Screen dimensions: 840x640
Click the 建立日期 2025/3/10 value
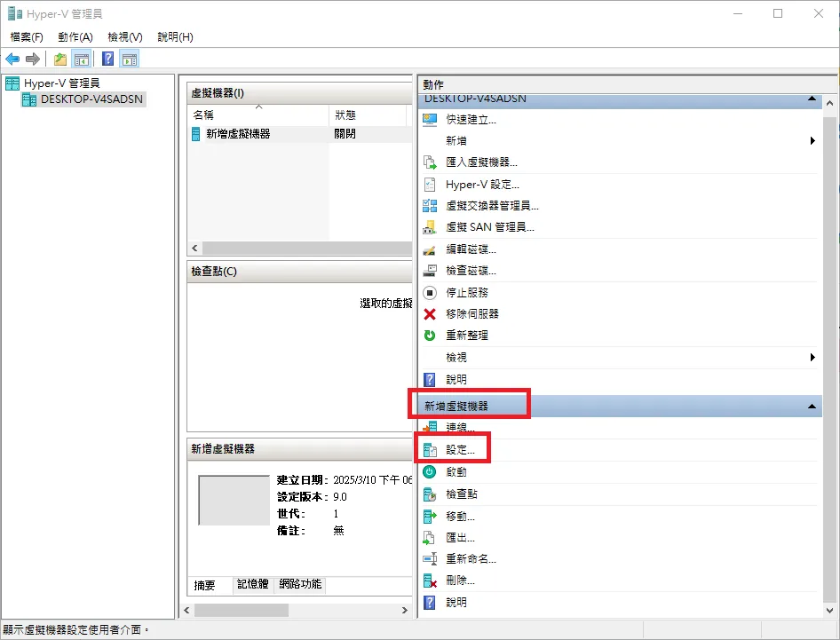372,480
